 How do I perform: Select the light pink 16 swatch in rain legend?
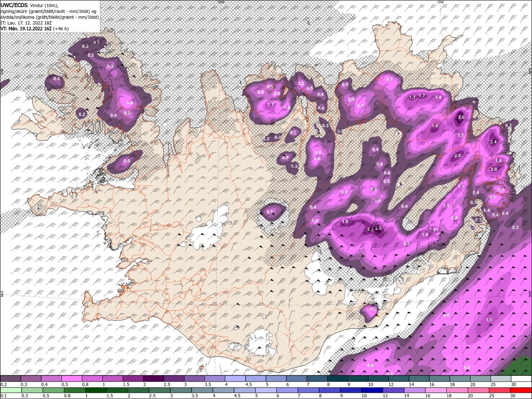pos(436,390)
